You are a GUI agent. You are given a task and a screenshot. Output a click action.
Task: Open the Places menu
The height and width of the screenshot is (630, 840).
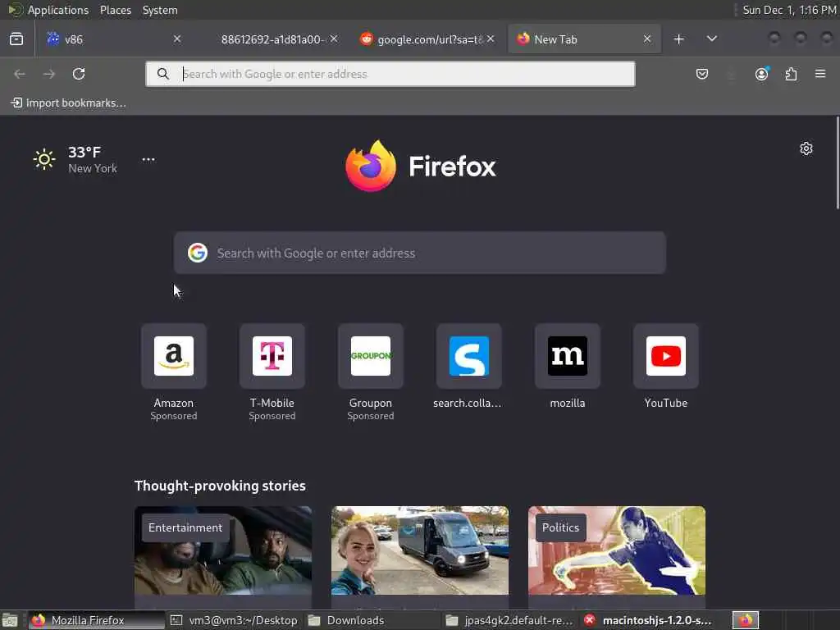tap(116, 10)
